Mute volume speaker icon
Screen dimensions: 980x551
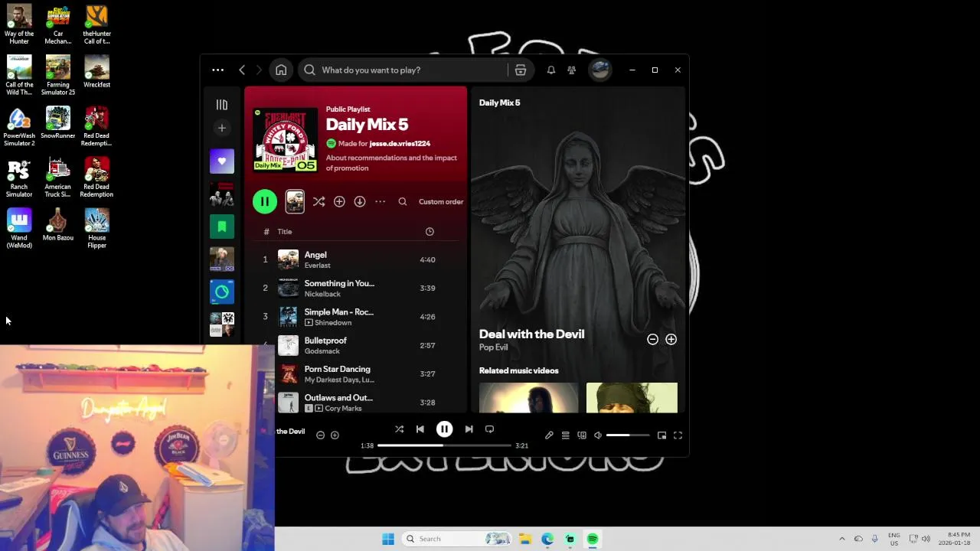coord(598,435)
